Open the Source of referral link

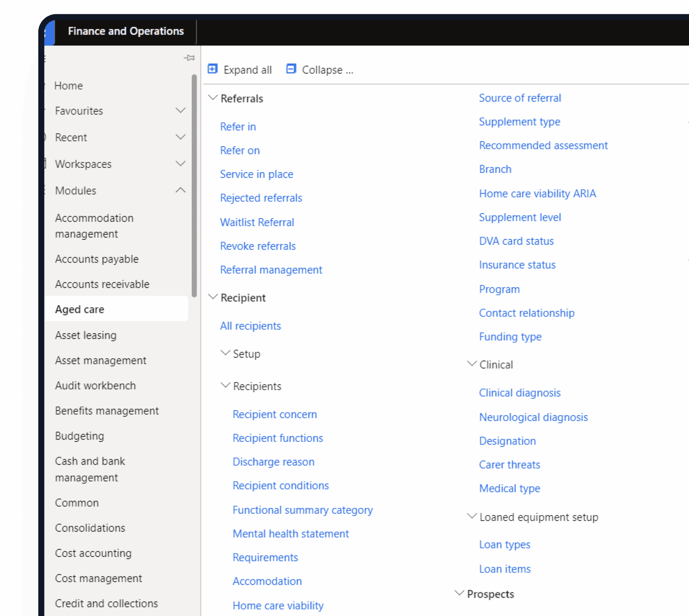point(520,98)
